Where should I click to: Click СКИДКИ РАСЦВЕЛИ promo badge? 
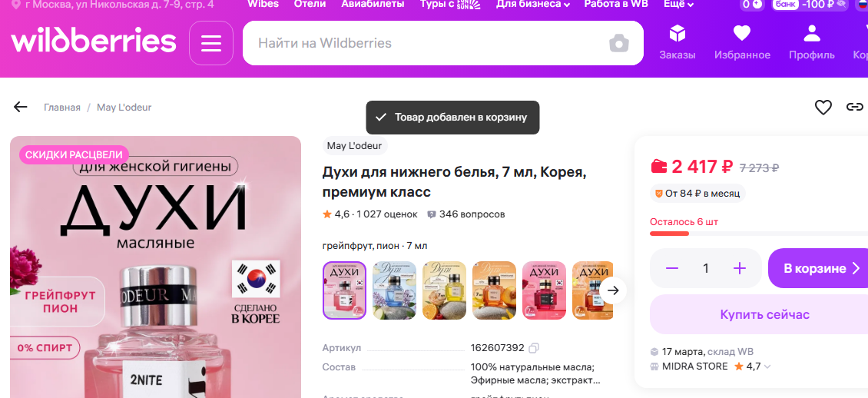click(75, 155)
